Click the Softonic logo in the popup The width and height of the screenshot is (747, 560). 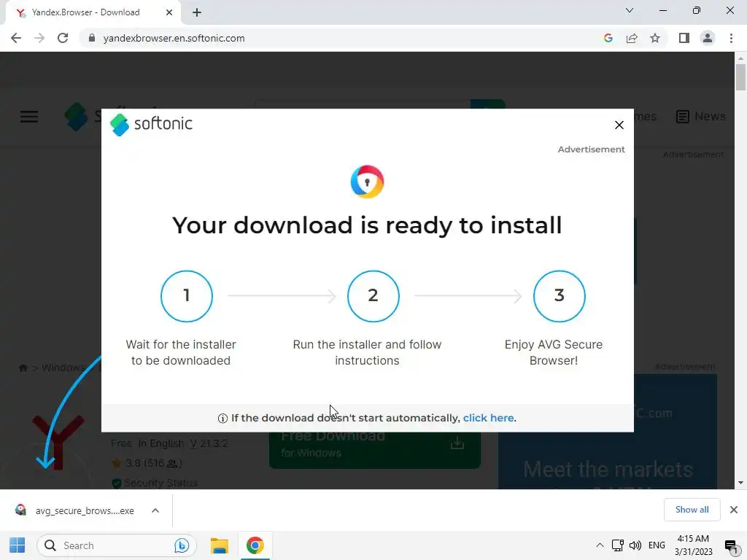point(152,124)
